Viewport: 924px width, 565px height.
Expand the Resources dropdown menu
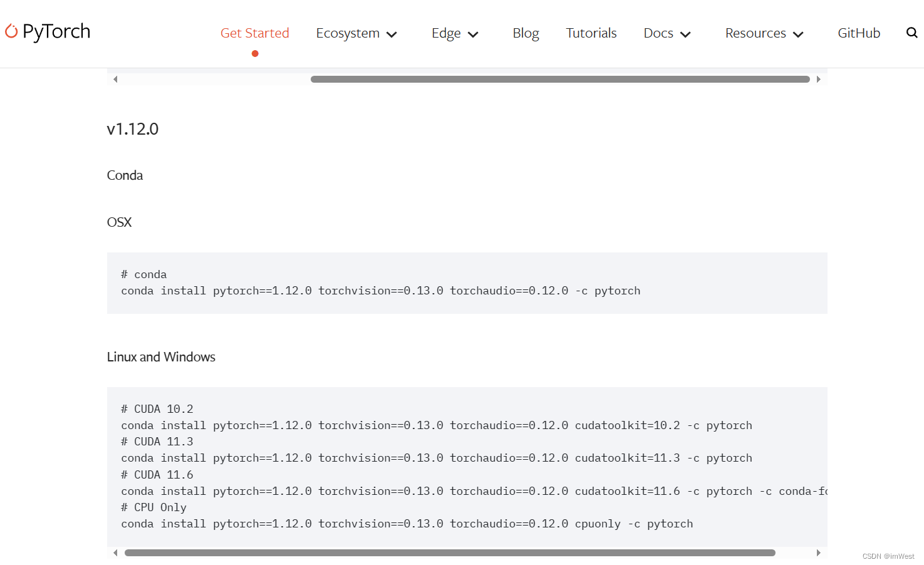pyautogui.click(x=764, y=33)
